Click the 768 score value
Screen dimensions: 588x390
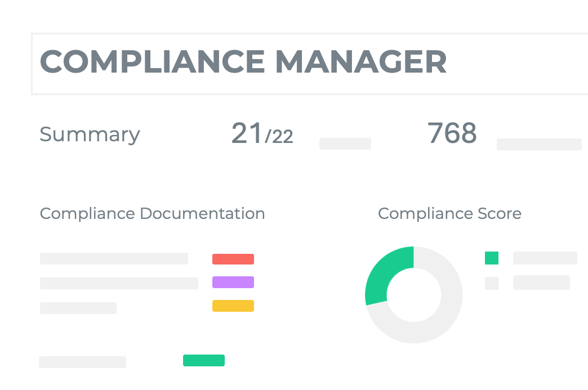[x=452, y=132]
